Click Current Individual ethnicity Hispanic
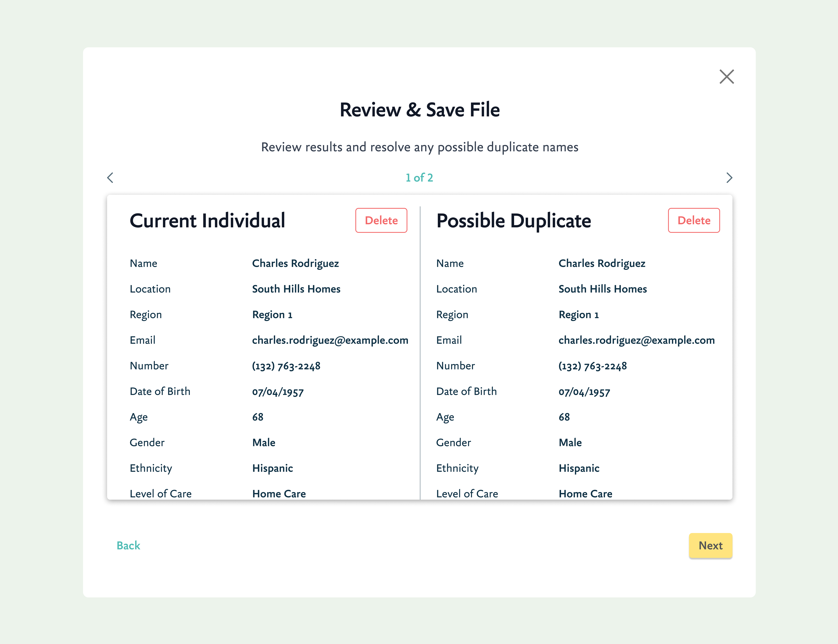The image size is (838, 644). click(x=273, y=469)
